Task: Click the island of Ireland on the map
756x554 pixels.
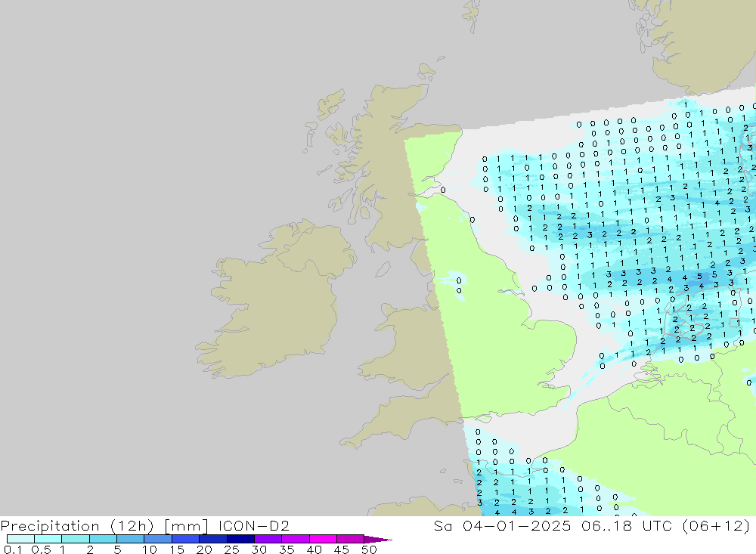Action: pos(277,299)
